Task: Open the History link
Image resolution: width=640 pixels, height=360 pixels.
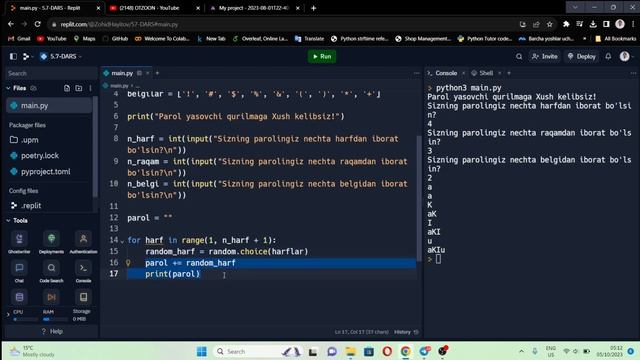Action: pos(406,332)
